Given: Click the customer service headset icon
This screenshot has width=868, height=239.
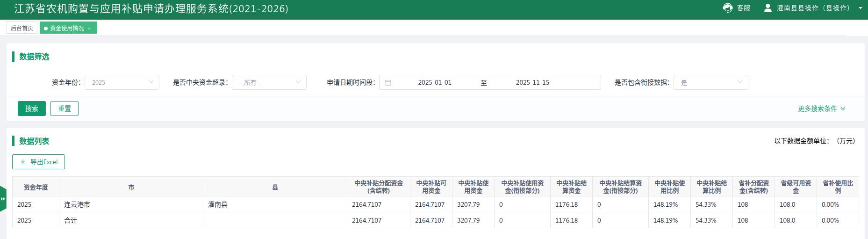Looking at the screenshot, I should coord(727,8).
